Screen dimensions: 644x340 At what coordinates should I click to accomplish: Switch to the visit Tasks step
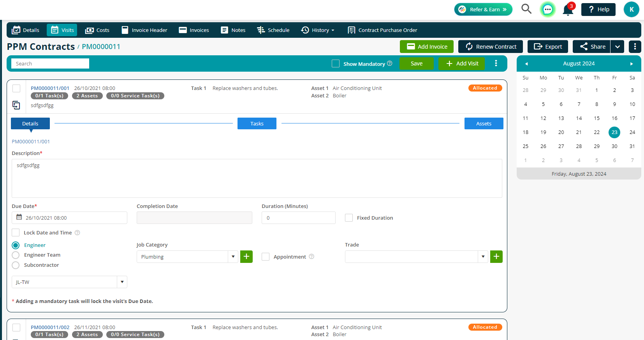tap(257, 123)
